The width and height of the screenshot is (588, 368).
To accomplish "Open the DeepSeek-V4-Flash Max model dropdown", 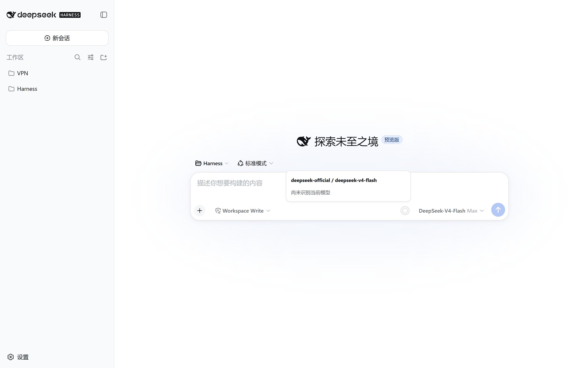I will [x=451, y=211].
